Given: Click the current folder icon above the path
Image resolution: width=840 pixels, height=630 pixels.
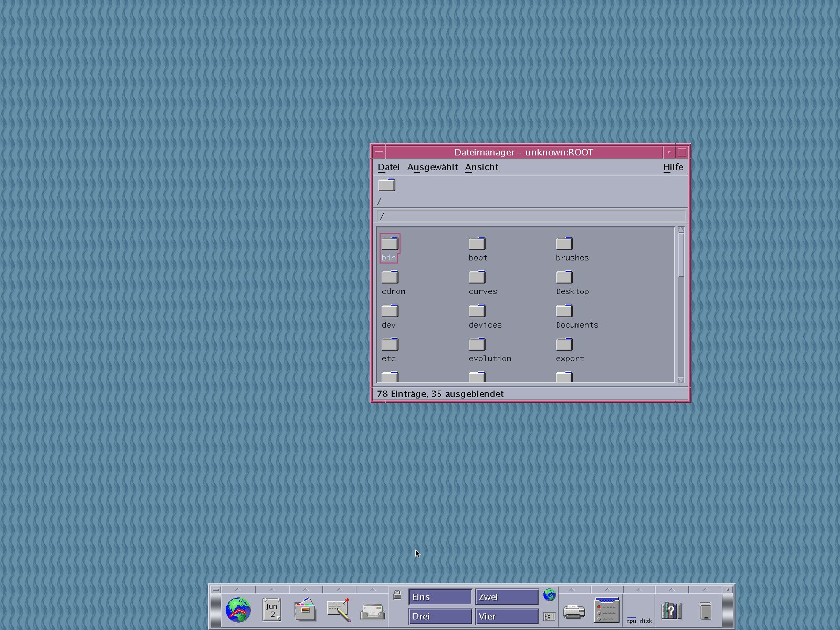Looking at the screenshot, I should (x=387, y=185).
